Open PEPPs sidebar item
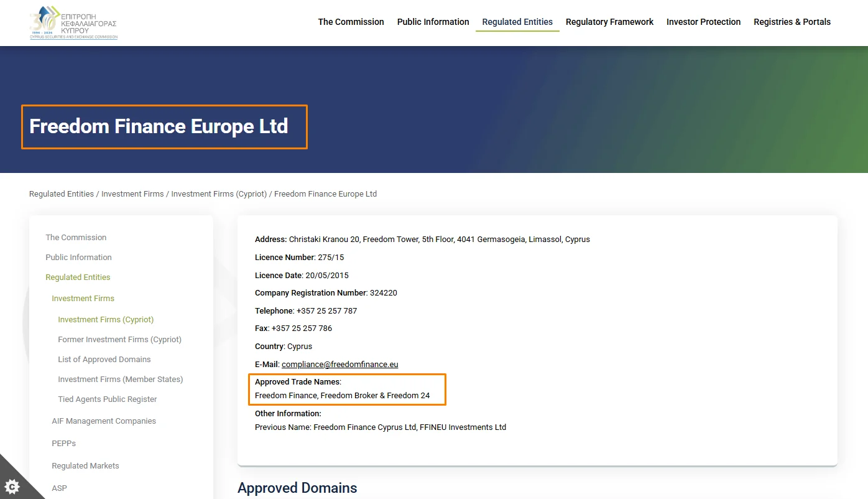 pos(63,444)
